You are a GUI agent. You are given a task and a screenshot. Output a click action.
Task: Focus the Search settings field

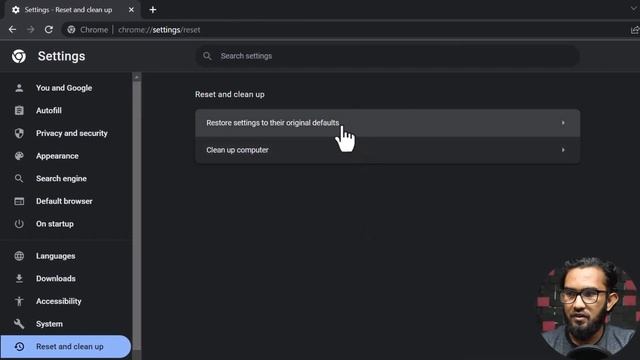(387, 56)
